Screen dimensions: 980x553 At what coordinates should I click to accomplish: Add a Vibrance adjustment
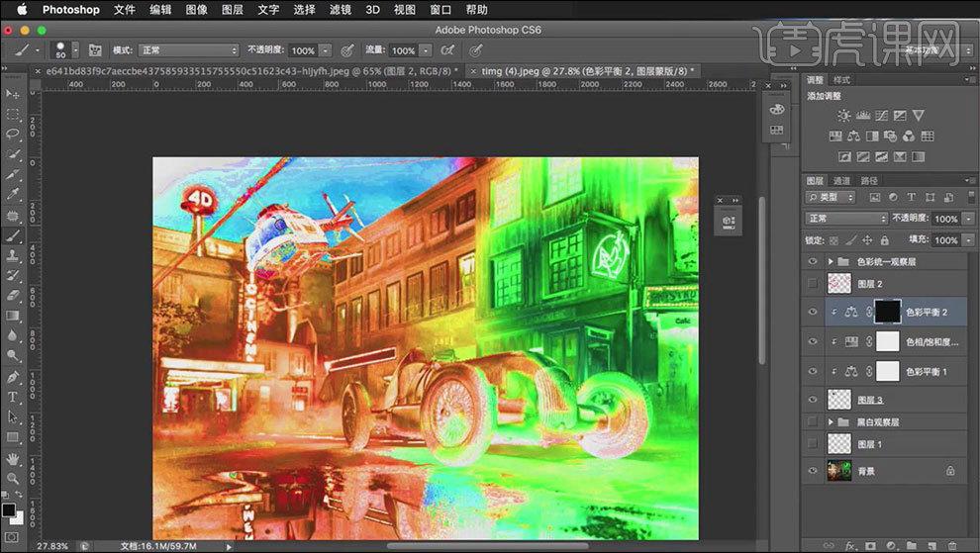tap(918, 115)
